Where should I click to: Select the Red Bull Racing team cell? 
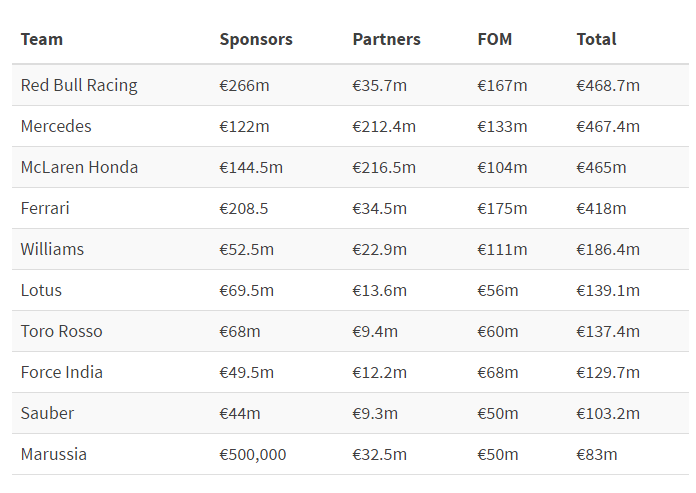pyautogui.click(x=79, y=85)
